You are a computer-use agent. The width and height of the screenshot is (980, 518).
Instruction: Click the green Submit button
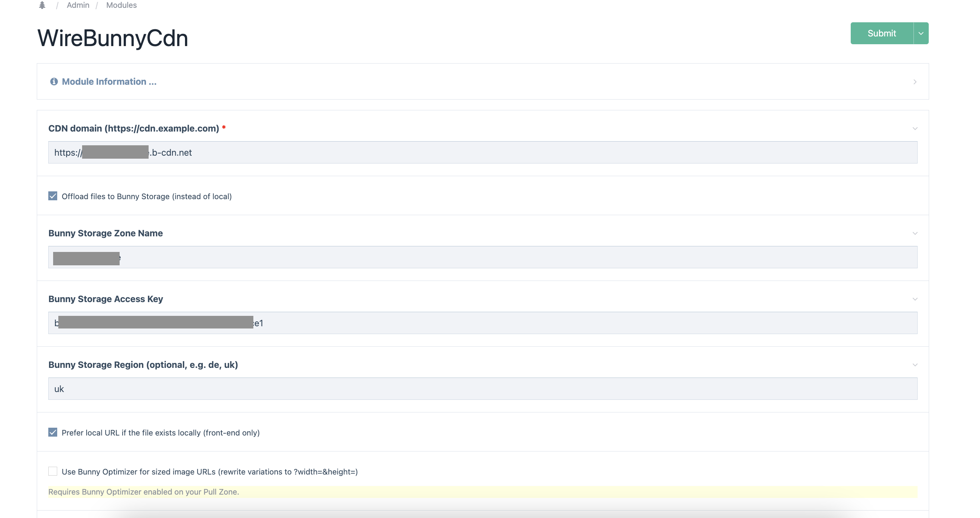pos(882,33)
